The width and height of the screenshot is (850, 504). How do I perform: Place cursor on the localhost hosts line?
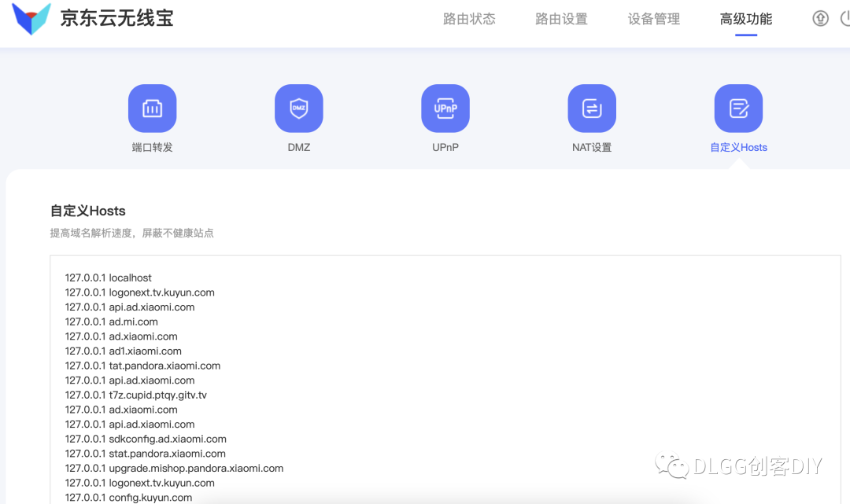[x=109, y=278]
